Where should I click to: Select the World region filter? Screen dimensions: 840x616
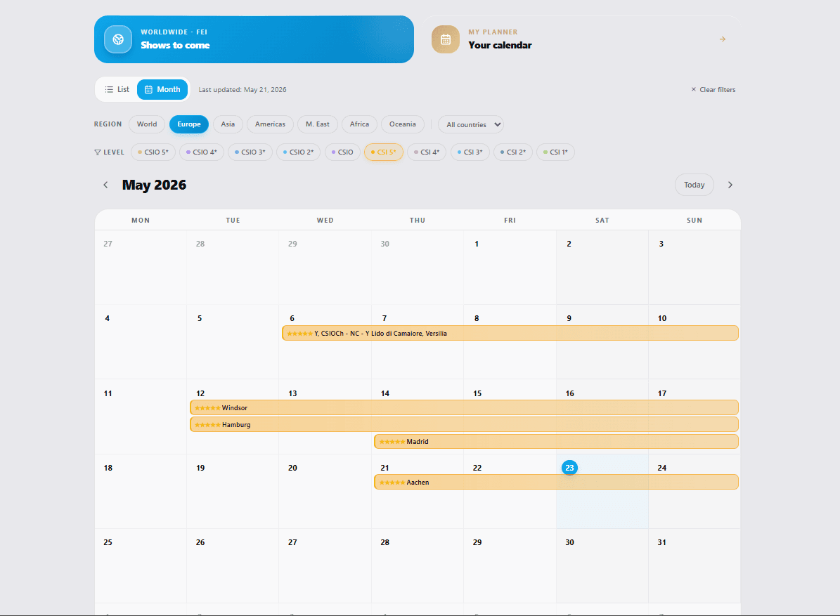(x=147, y=124)
